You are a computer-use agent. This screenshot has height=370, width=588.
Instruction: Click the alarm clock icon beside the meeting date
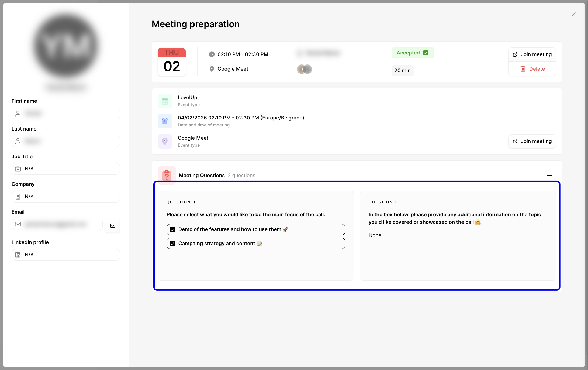pos(165,121)
